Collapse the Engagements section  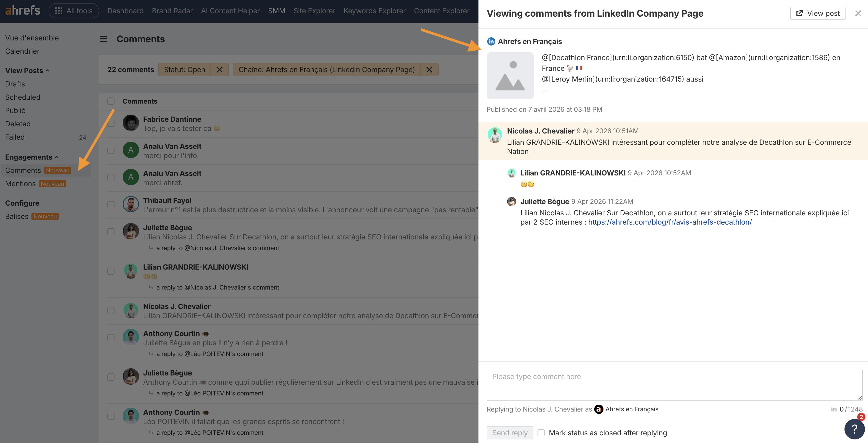tap(32, 157)
